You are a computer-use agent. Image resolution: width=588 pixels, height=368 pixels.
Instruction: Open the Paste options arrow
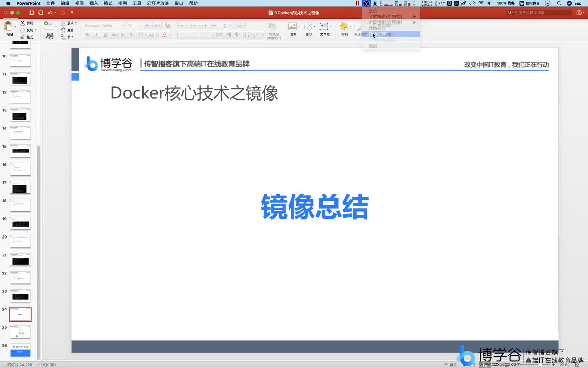tap(15, 26)
